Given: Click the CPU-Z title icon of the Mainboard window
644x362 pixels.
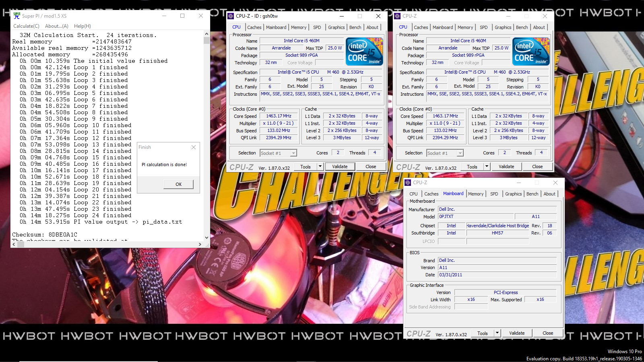Looking at the screenshot, I should [408, 183].
